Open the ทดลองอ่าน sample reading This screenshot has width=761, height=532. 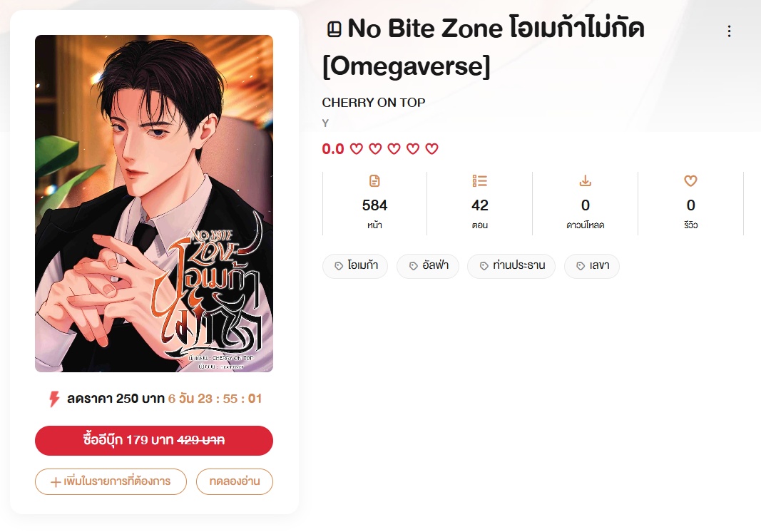(235, 481)
